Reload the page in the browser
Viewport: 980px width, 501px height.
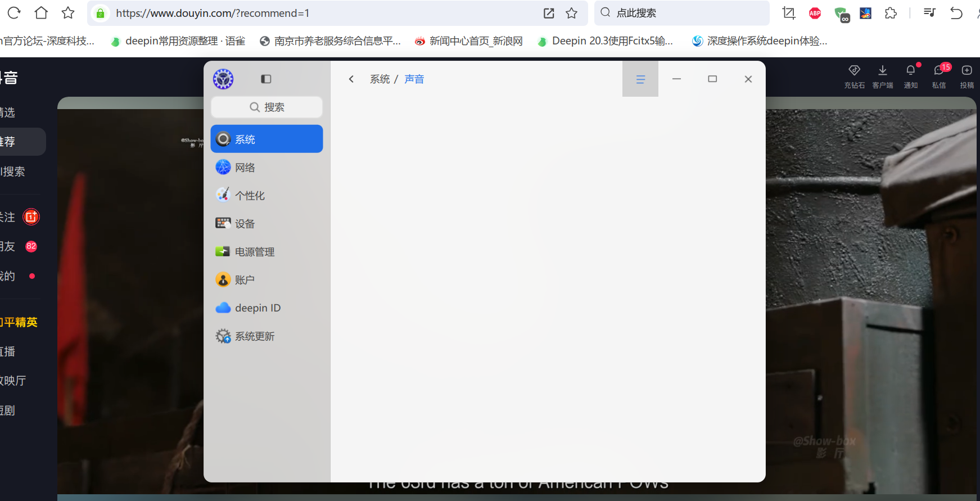pyautogui.click(x=14, y=13)
